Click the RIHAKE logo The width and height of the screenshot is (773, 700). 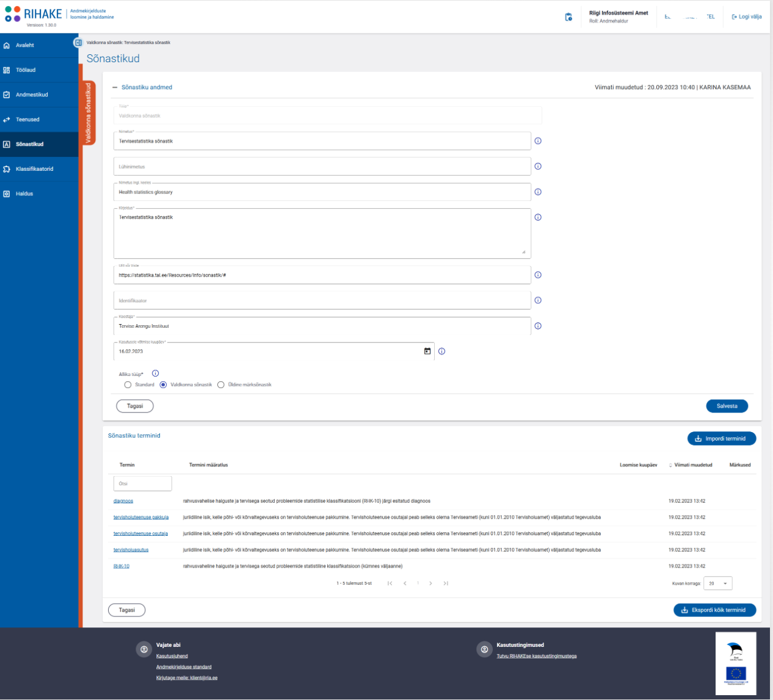point(34,14)
